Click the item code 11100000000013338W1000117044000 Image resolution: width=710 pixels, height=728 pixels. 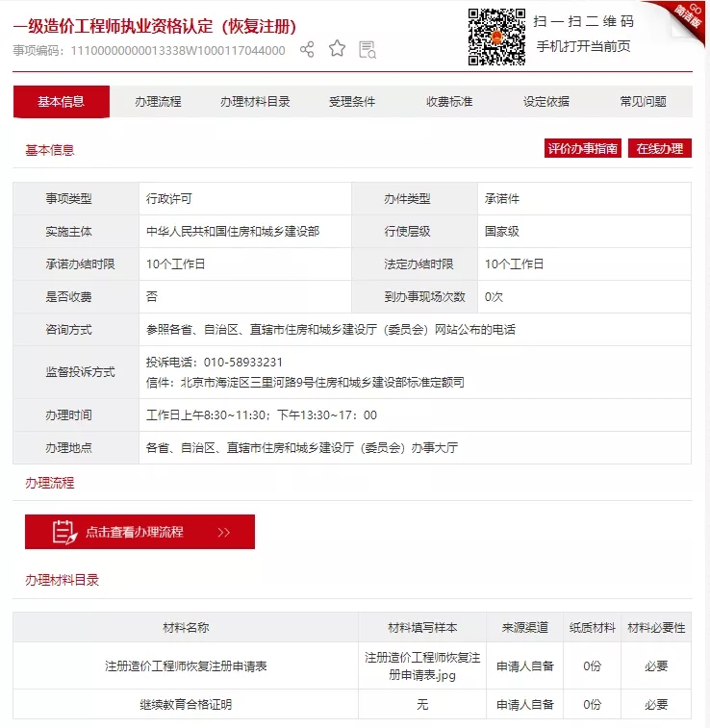[178, 50]
